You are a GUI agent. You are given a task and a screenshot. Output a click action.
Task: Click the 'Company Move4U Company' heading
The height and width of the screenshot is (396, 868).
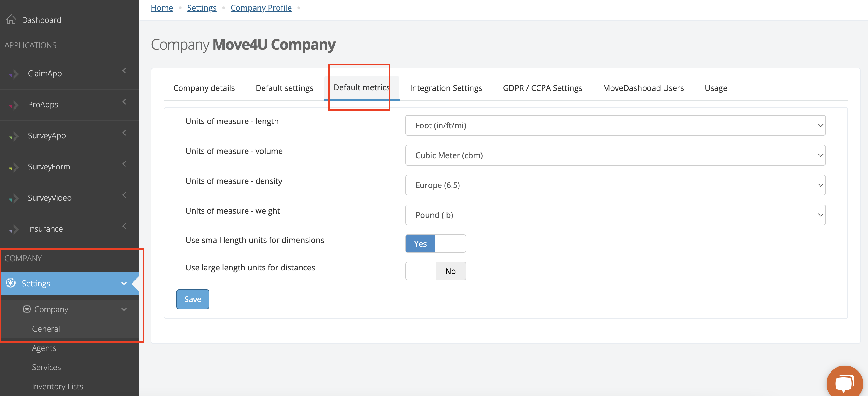click(243, 45)
